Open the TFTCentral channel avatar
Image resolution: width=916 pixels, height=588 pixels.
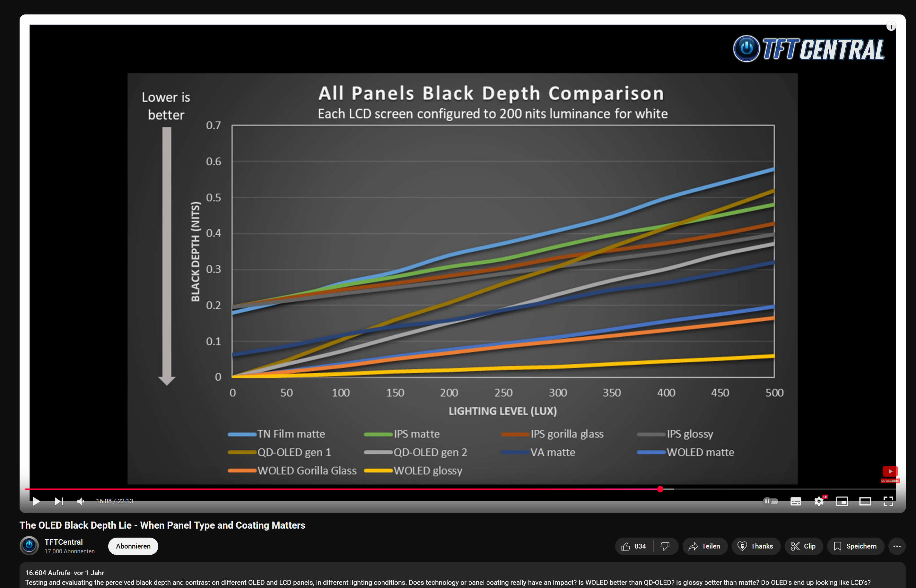(x=29, y=546)
